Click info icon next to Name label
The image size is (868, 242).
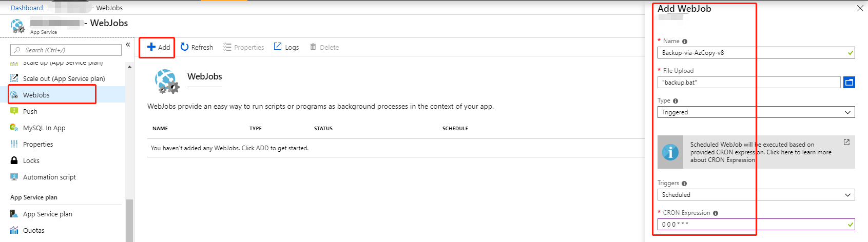pyautogui.click(x=685, y=42)
